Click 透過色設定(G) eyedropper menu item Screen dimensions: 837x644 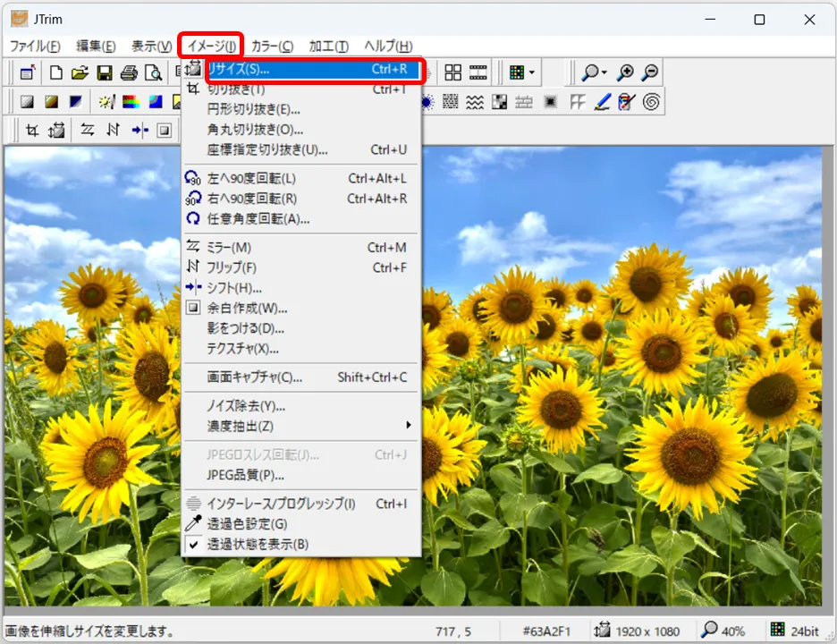(x=247, y=524)
